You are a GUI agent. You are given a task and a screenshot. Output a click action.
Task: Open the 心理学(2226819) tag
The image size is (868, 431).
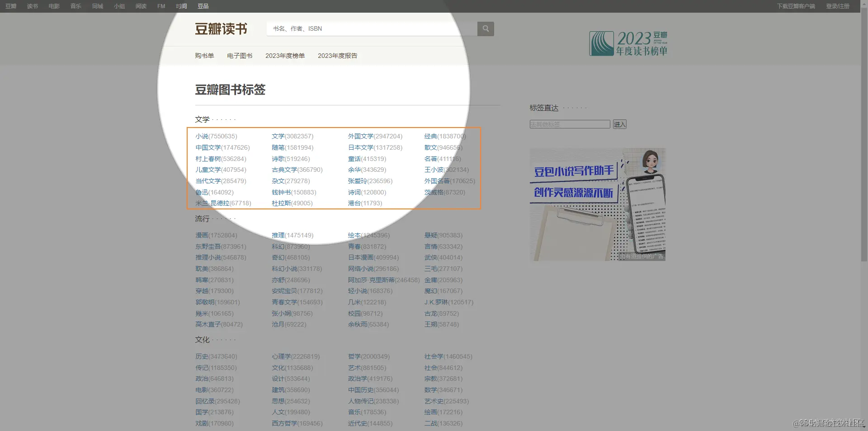click(x=296, y=356)
